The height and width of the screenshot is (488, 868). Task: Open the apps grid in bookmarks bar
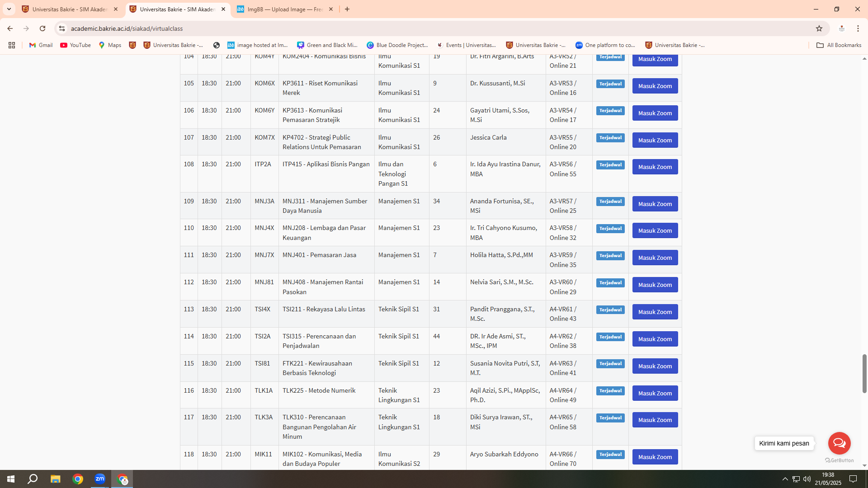coord(12,45)
